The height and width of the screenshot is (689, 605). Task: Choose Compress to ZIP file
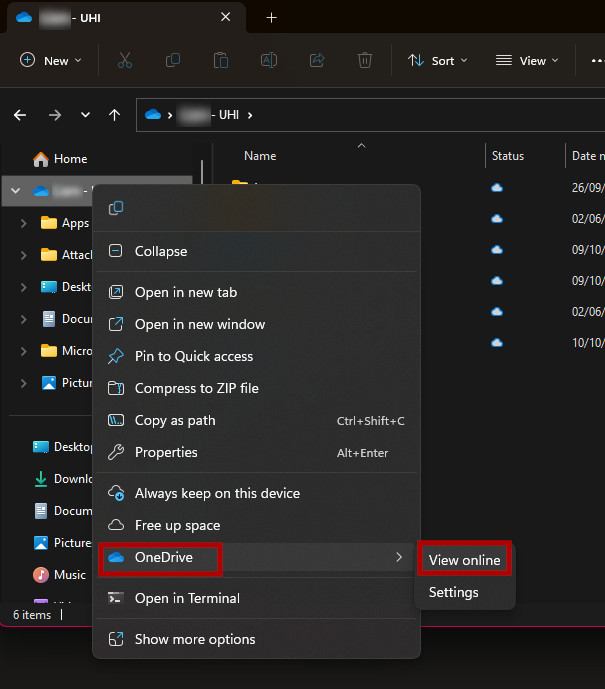[x=196, y=388]
